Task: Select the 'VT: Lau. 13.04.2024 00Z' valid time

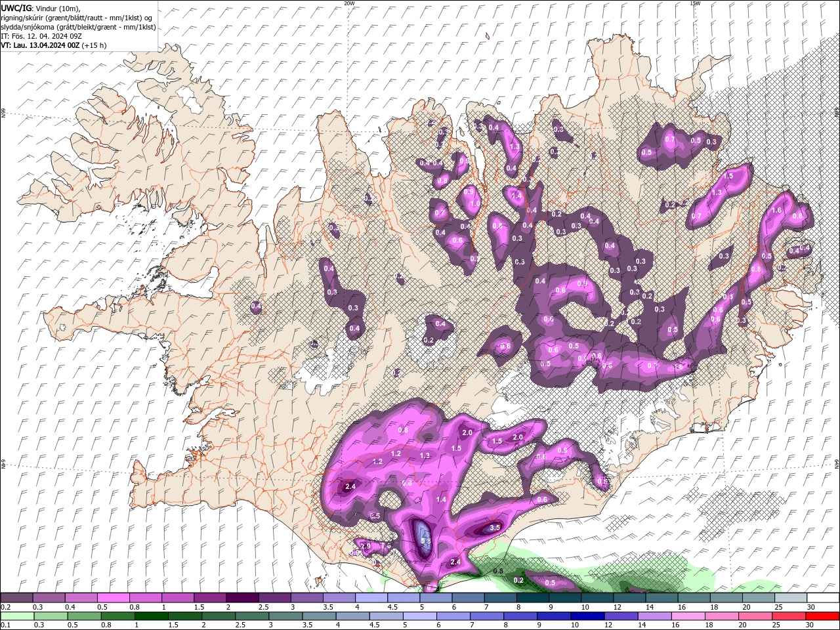Action: 40,45
